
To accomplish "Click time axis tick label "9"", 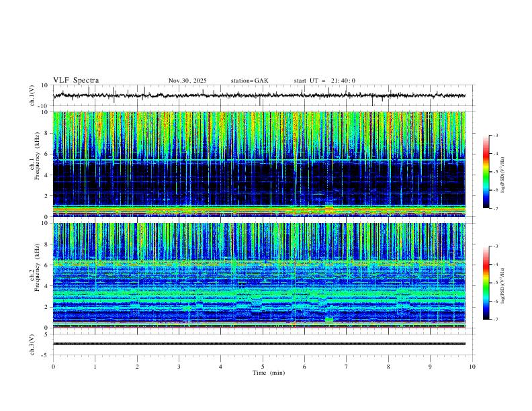I will 430,367.
